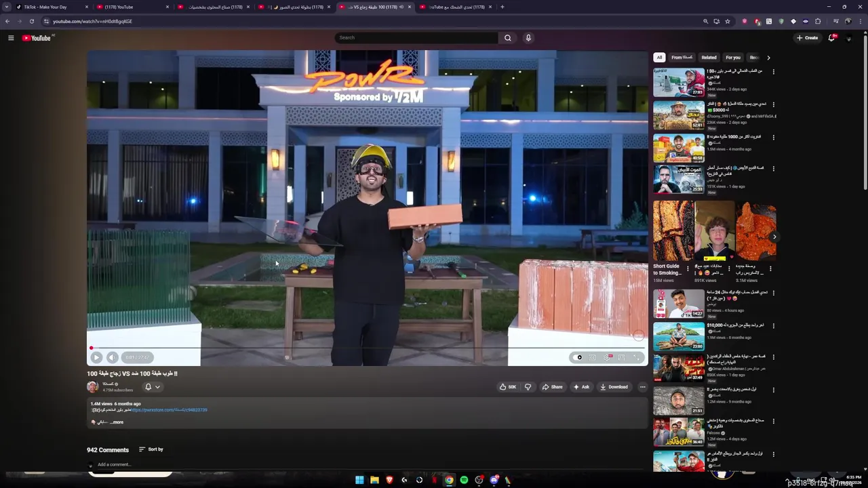868x488 pixels.
Task: Download the video
Action: [x=614, y=387]
